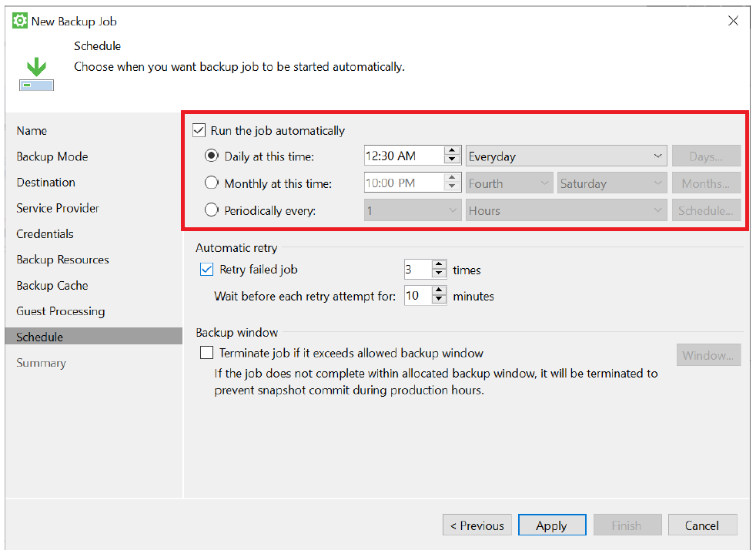Enable Terminate job if exceeds backup window
This screenshot has height=557, width=756.
[x=206, y=353]
